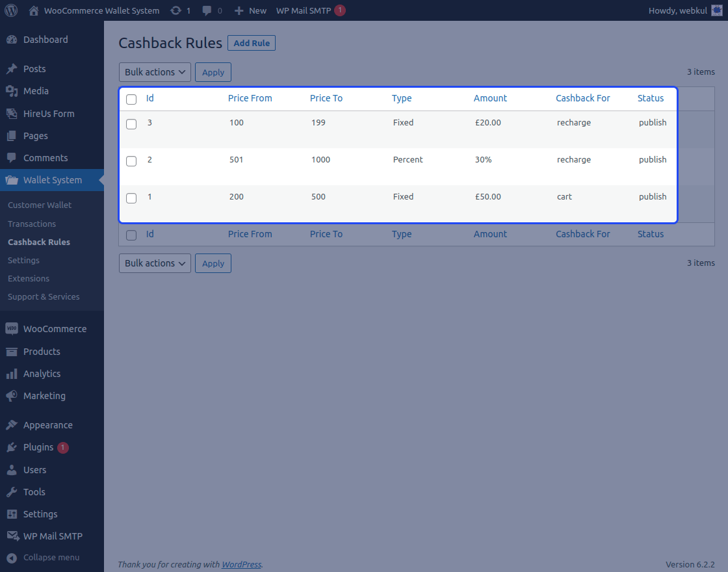Sort by Status in the table header
The image size is (728, 572).
(651, 98)
